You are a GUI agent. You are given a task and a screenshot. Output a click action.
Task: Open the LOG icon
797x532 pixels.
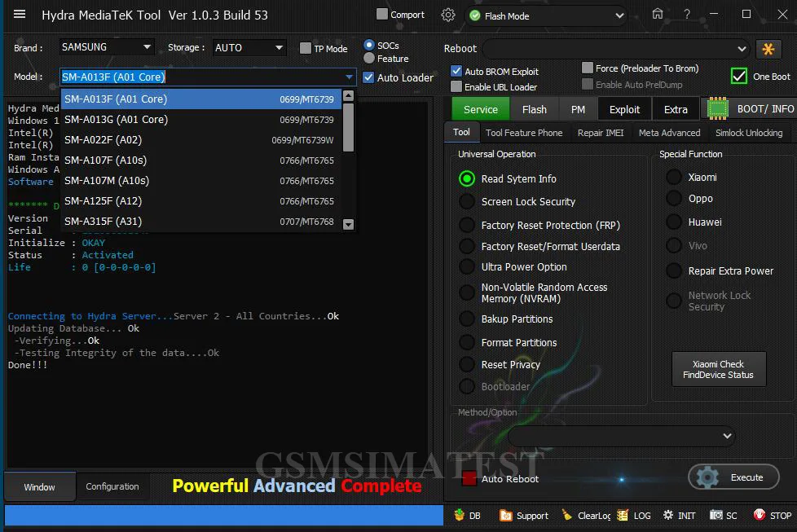click(623, 515)
